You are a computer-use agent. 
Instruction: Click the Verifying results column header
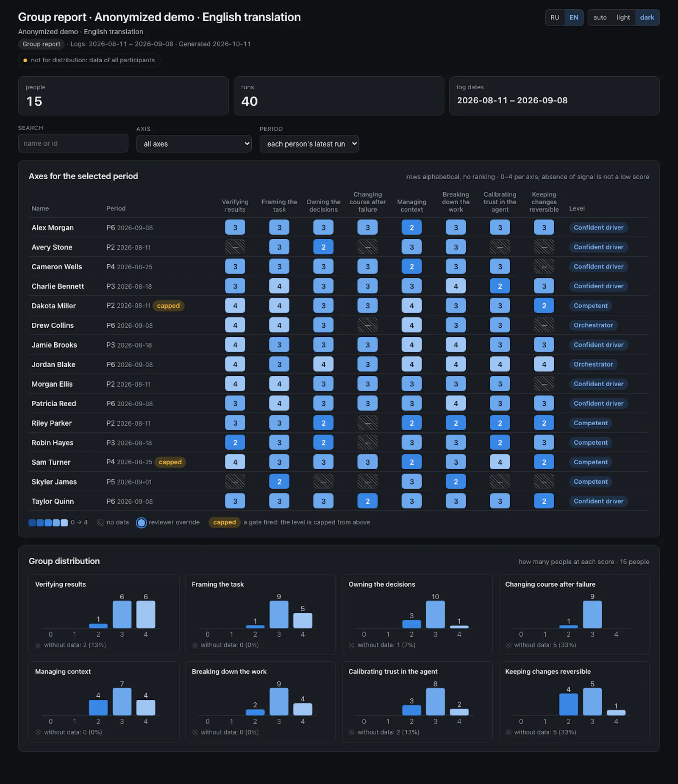(x=235, y=205)
